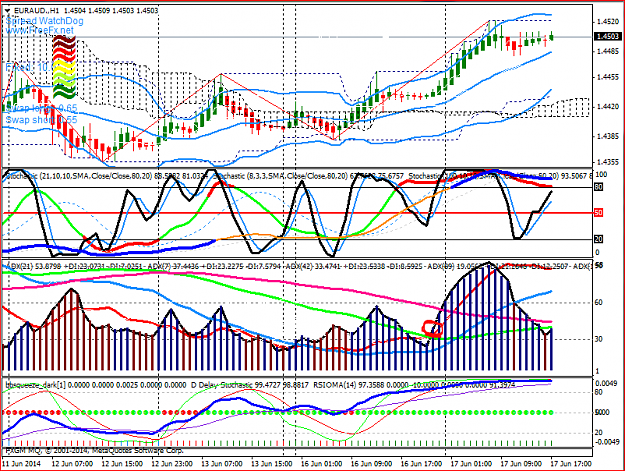
Task: Click the 0.0049 scale label
Action: click(x=606, y=383)
